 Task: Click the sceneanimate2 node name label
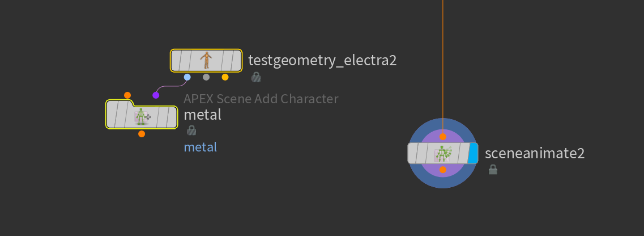pos(534,153)
